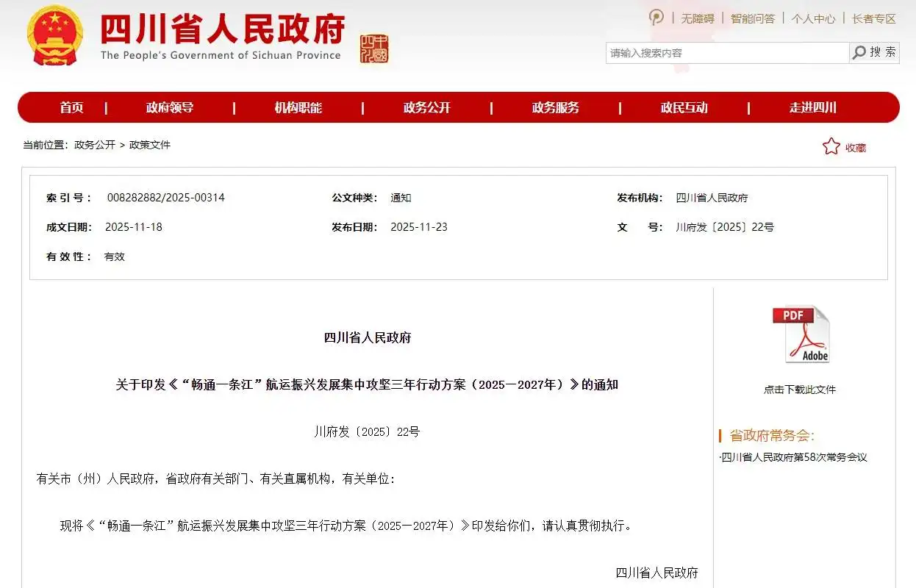916x588 pixels.
Task: Select the 政民互动 navigation item
Action: tap(684, 107)
